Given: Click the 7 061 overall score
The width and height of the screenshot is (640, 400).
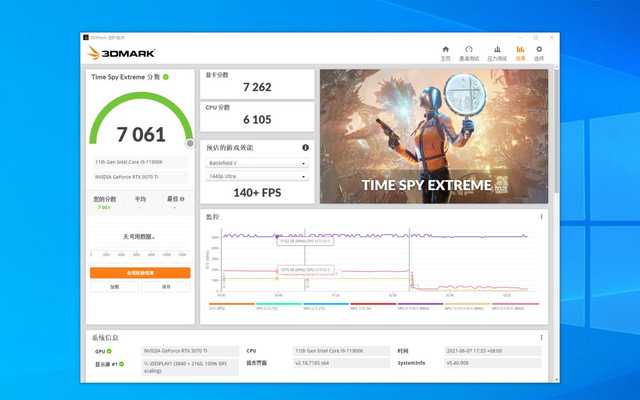Looking at the screenshot, I should coord(141,134).
